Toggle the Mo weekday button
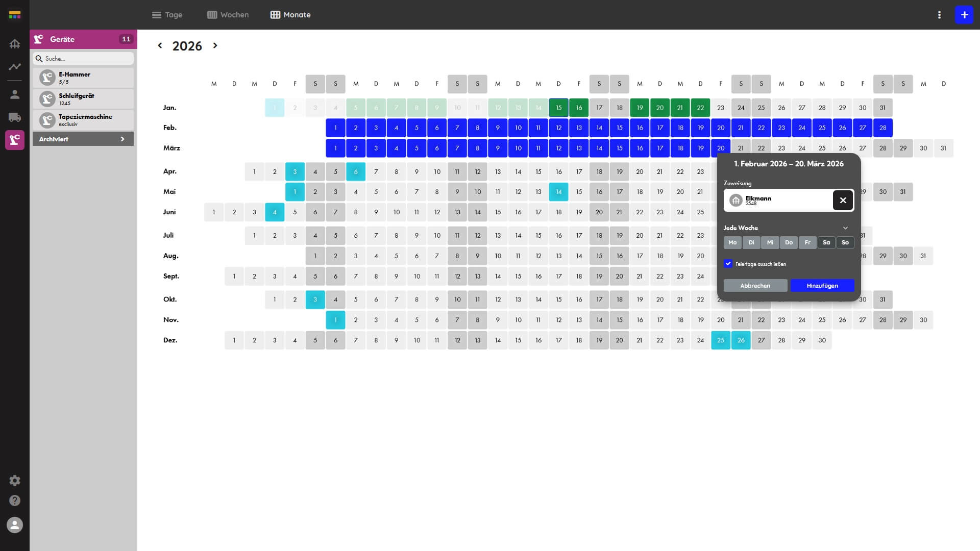The image size is (980, 551). click(x=732, y=242)
